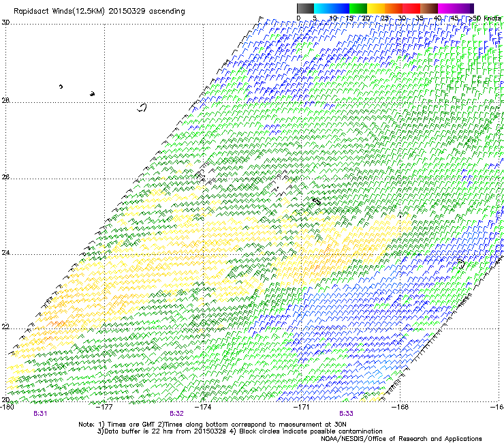Click the 'NOAA/NESDIS/Office of Research and Applications' credit
Viewport: 504px width, 443px height.
401,439
